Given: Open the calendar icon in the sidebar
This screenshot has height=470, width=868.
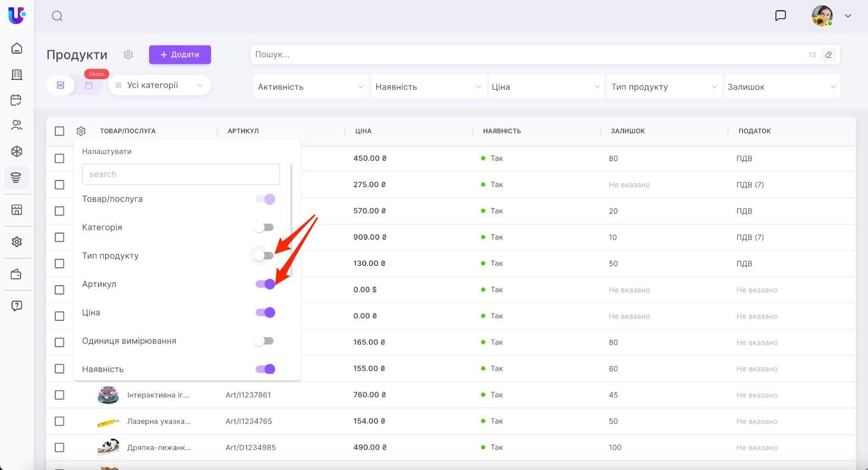Looking at the screenshot, I should [x=17, y=100].
